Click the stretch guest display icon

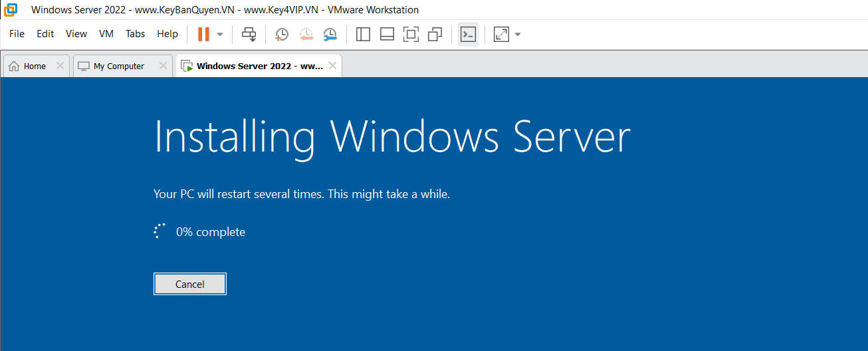[501, 34]
